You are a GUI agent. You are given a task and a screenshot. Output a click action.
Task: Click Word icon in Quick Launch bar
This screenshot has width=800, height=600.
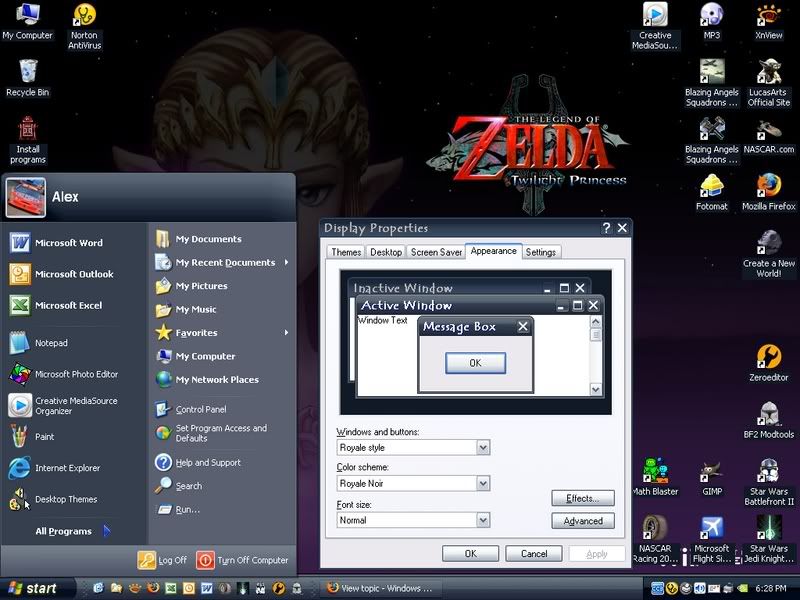click(207, 588)
